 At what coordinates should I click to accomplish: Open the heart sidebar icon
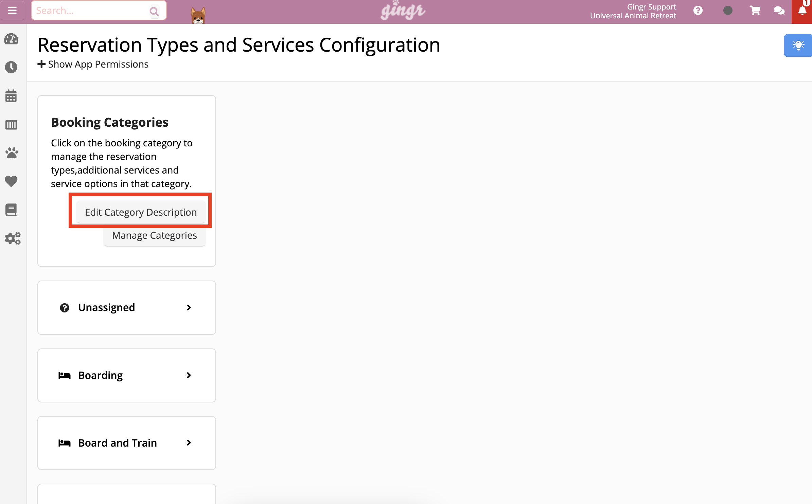(x=11, y=181)
